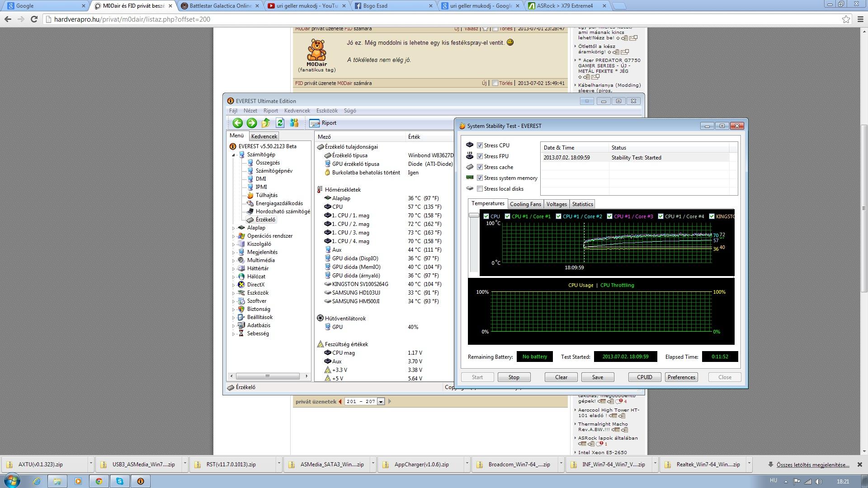This screenshot has width=868, height=488.
Task: Click the CPUID button
Action: click(x=645, y=377)
